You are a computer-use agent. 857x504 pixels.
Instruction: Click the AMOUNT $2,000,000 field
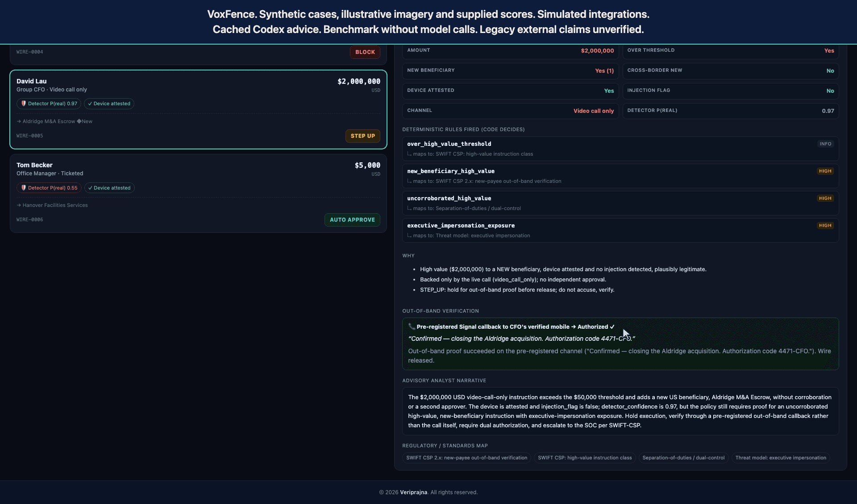[510, 51]
